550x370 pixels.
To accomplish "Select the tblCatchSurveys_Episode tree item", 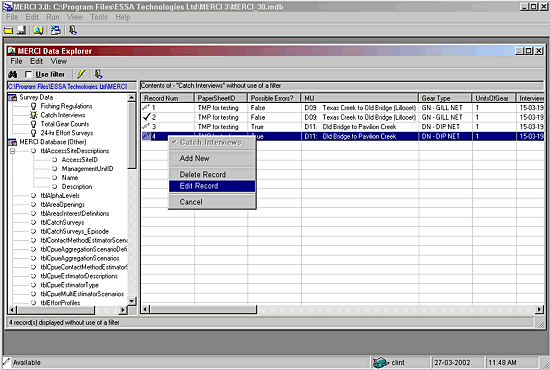I will tap(74, 231).
